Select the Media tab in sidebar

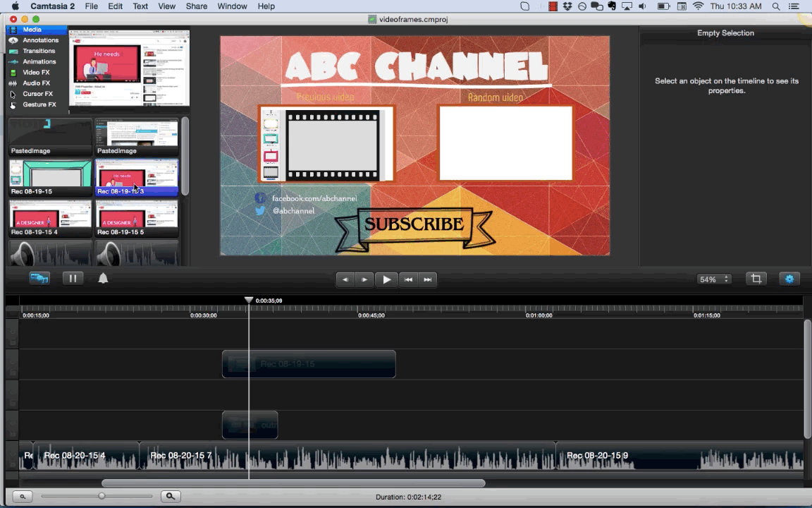pos(32,30)
